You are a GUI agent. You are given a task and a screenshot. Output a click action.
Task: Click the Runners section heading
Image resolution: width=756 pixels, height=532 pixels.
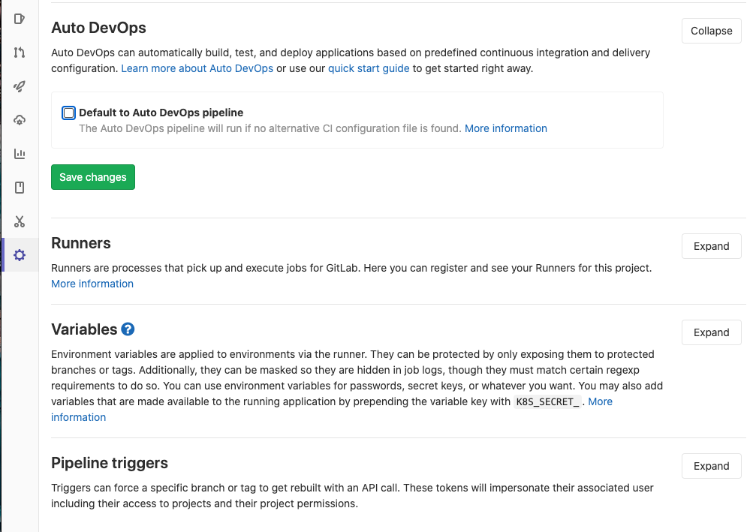coord(81,243)
